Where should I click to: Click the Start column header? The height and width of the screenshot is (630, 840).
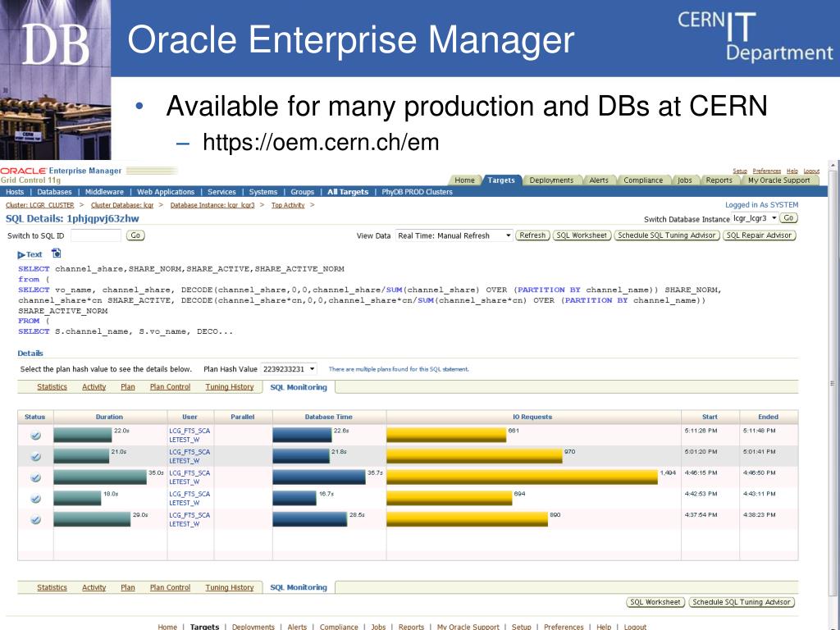[x=710, y=417]
